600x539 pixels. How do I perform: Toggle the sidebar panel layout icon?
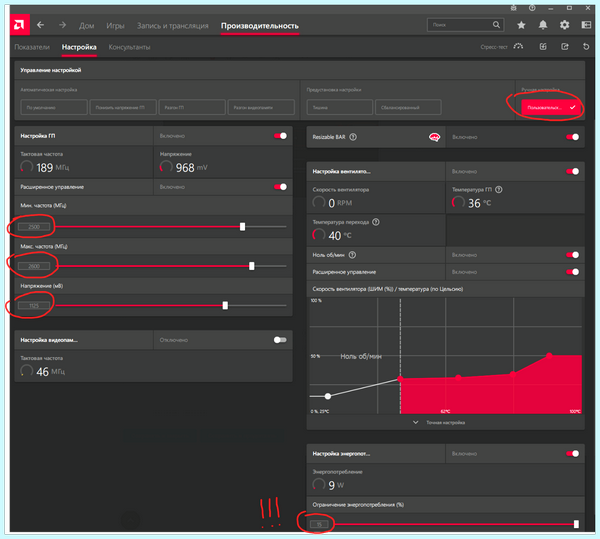point(586,25)
